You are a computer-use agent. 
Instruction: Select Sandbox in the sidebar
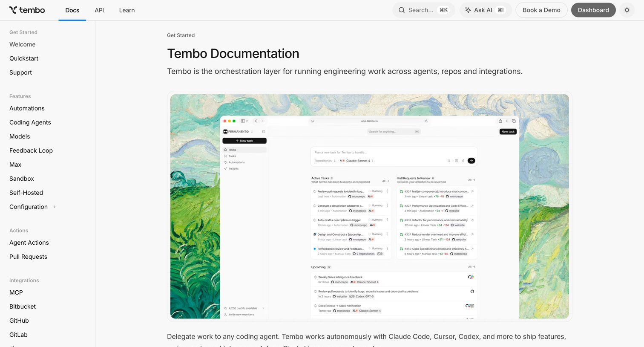point(22,179)
